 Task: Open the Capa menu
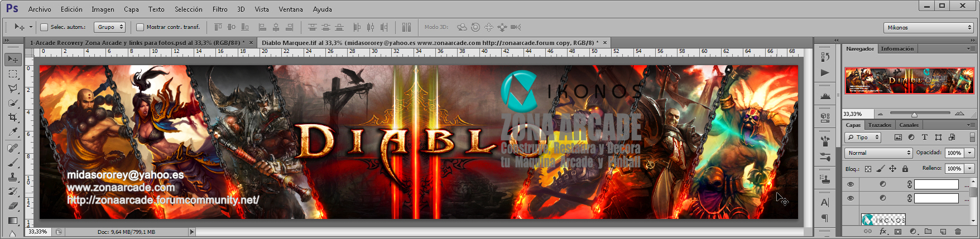click(131, 9)
